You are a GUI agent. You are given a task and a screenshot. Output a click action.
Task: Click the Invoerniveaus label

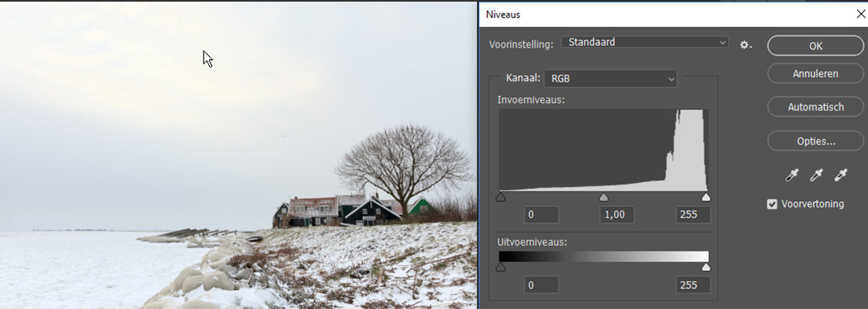coord(531,100)
